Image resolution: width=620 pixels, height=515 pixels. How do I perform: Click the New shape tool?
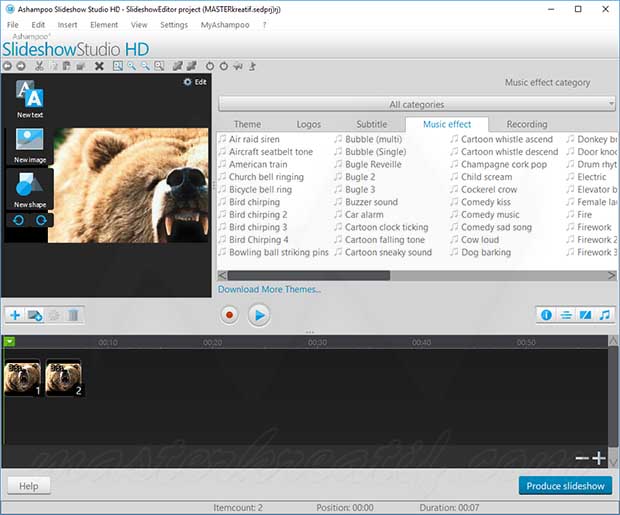pos(30,190)
